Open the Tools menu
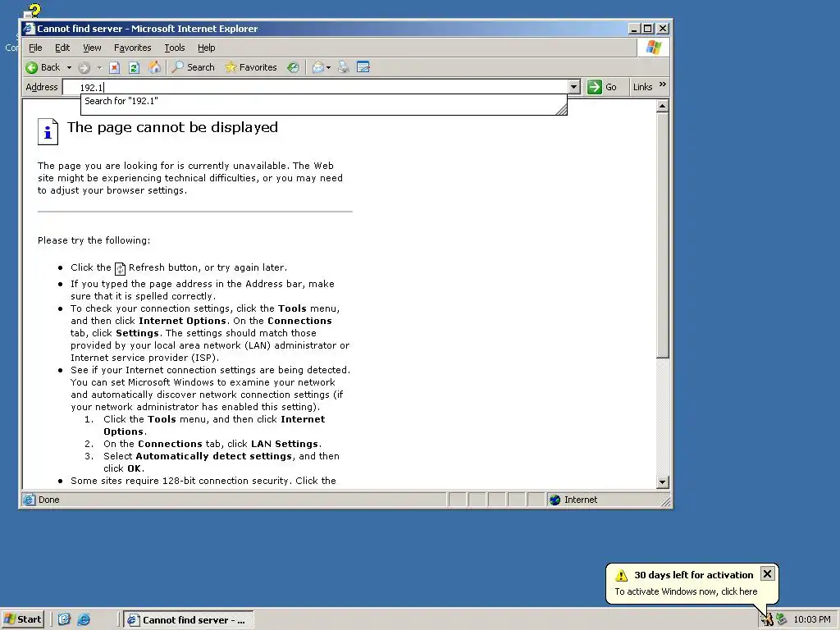The image size is (840, 630). click(174, 48)
